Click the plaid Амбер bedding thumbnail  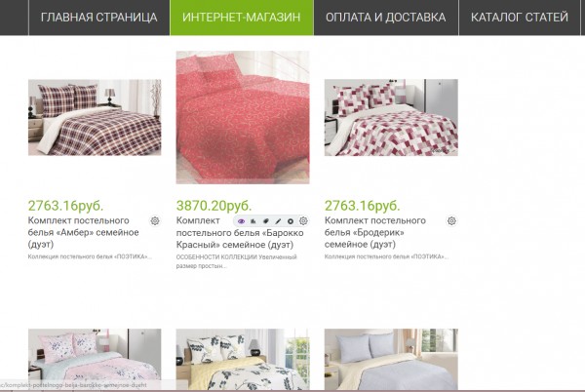(95, 117)
